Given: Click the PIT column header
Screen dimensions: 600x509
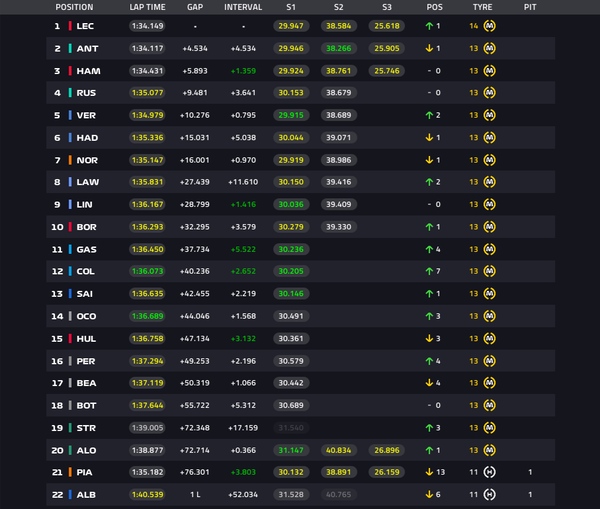Looking at the screenshot, I should (x=530, y=7).
